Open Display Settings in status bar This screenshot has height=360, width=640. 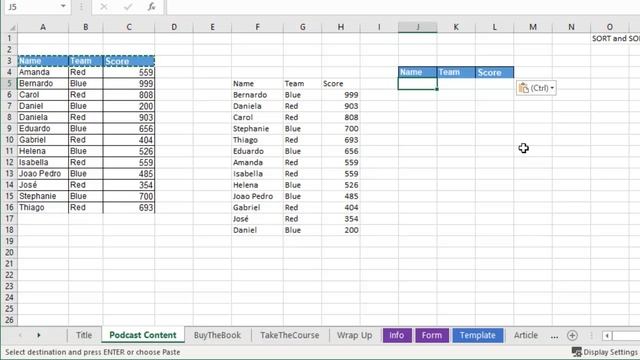605,352
